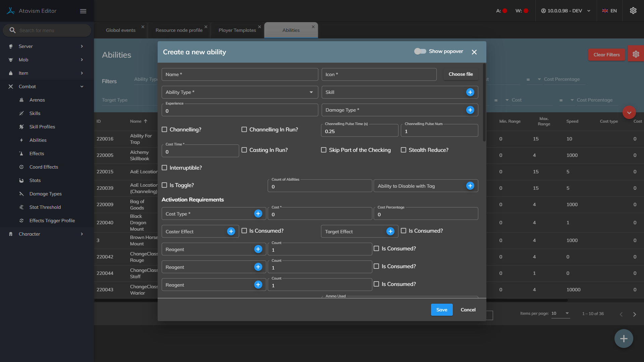Toggle the Show popover switch

pos(420,51)
